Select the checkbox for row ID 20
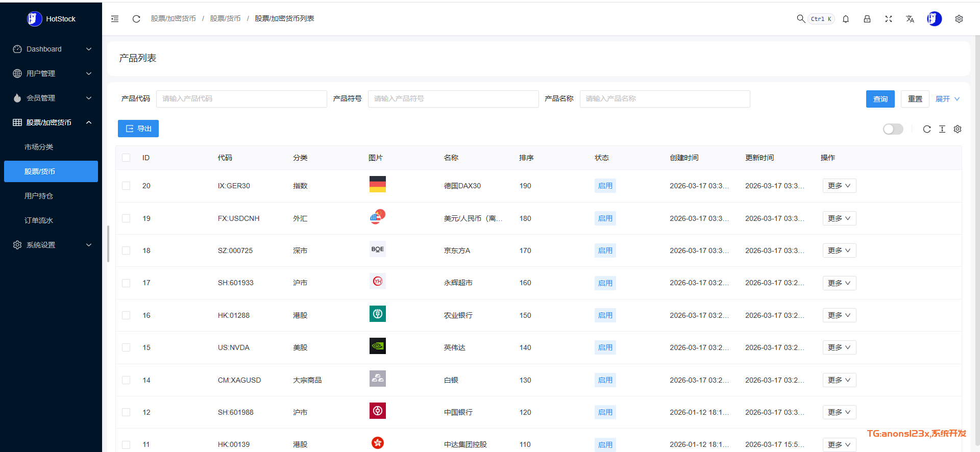Screen dimensions: 980x452 coord(126,186)
